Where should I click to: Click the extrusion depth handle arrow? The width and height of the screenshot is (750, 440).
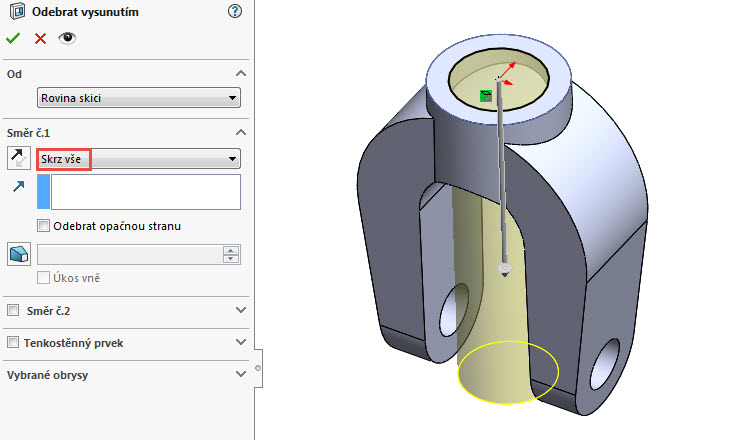(x=505, y=269)
